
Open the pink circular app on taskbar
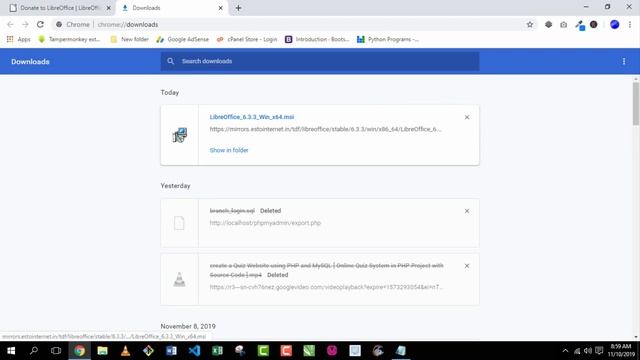click(x=332, y=351)
